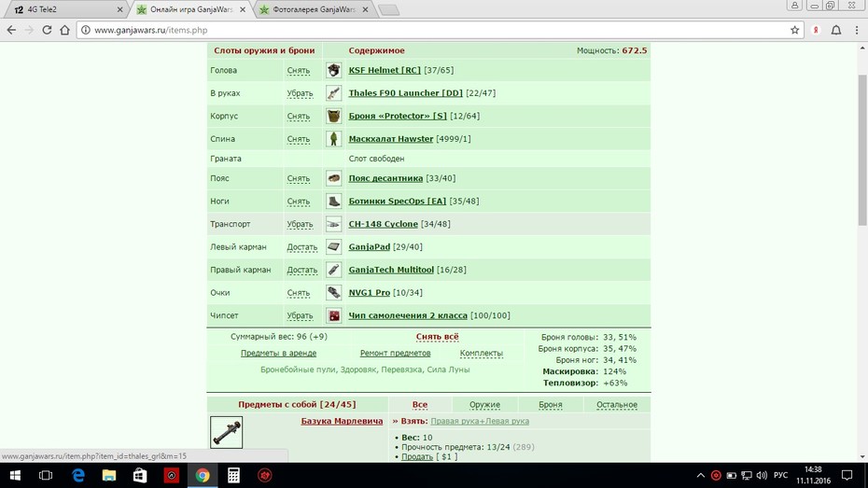Screen dimensions: 868x488
Task: Switch to the Фотогалерея GanjaWars tab
Action: click(314, 9)
